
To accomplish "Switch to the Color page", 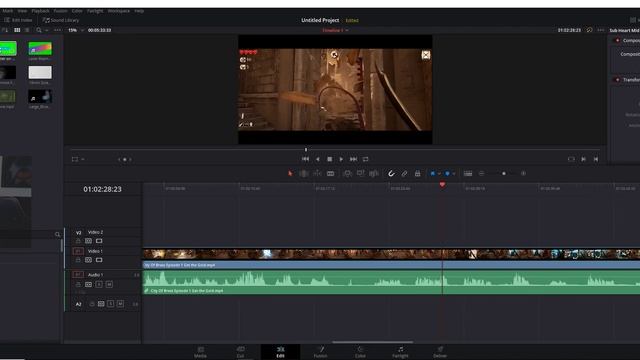I will [x=360, y=352].
